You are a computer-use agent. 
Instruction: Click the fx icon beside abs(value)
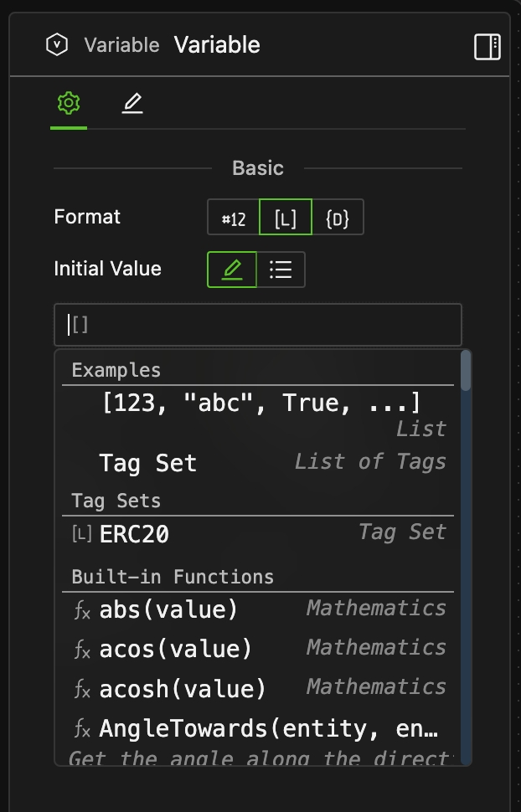[x=81, y=610]
